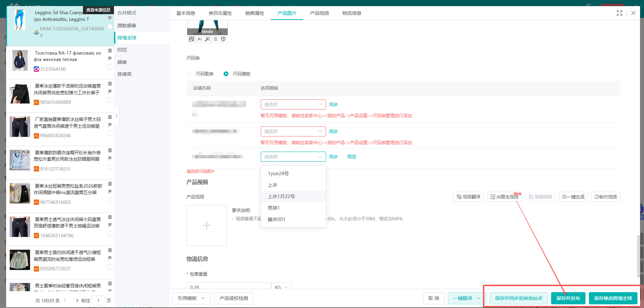Collapse third store's open template dropdown

(293, 156)
